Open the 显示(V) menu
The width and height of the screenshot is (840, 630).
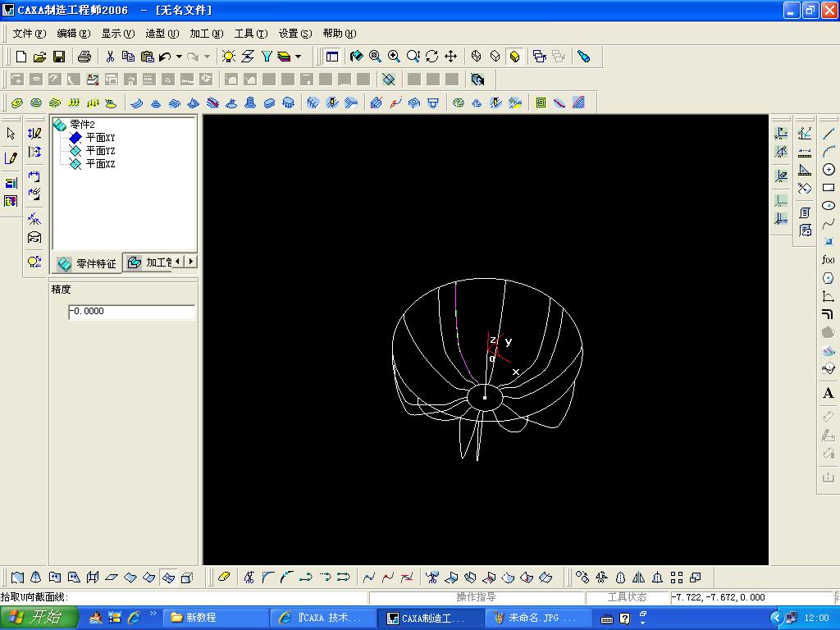pyautogui.click(x=118, y=33)
